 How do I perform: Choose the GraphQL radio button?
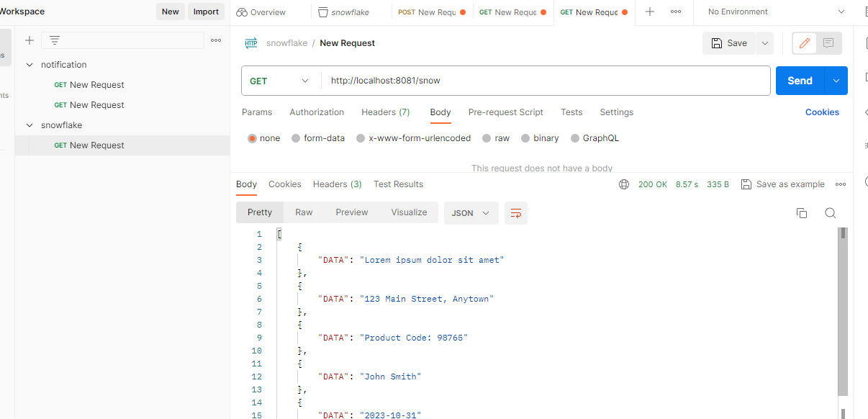click(575, 138)
